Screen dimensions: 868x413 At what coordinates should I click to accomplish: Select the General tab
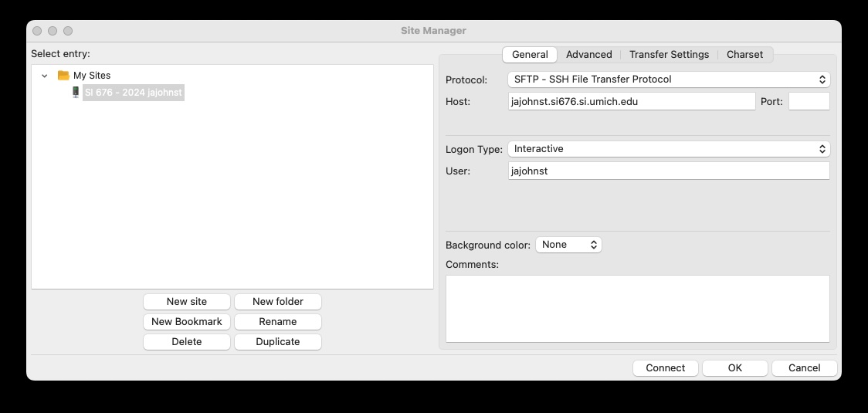(530, 55)
